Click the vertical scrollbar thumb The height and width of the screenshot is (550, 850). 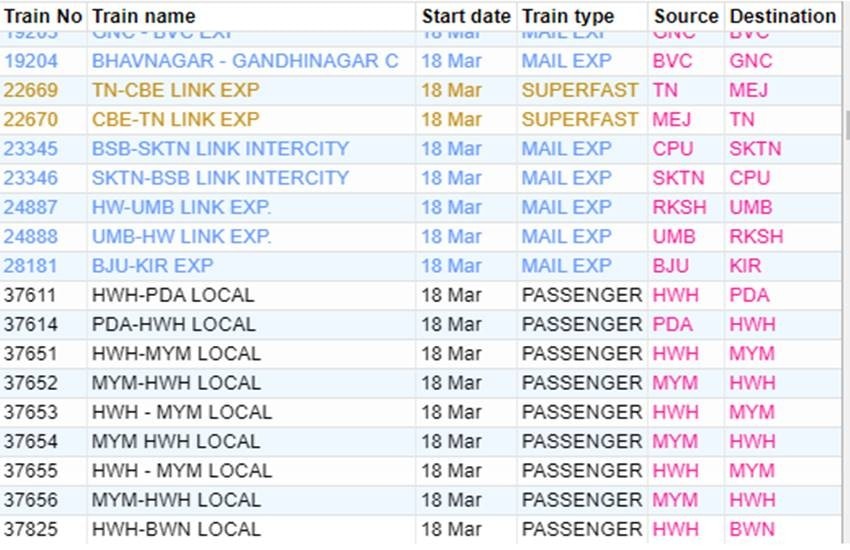[x=846, y=125]
